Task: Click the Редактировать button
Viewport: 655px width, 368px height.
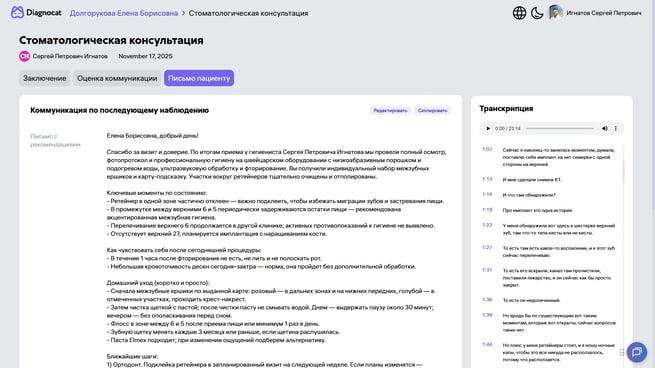Action: pos(390,111)
